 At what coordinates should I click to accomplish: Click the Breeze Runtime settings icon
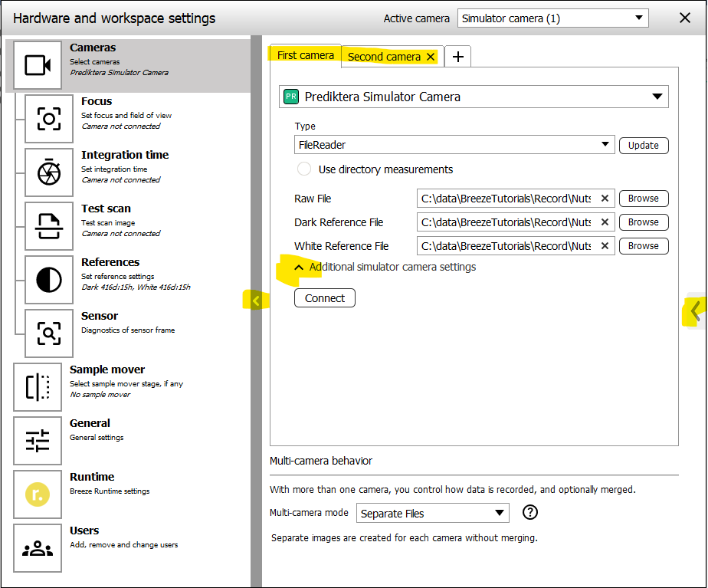[x=38, y=494]
